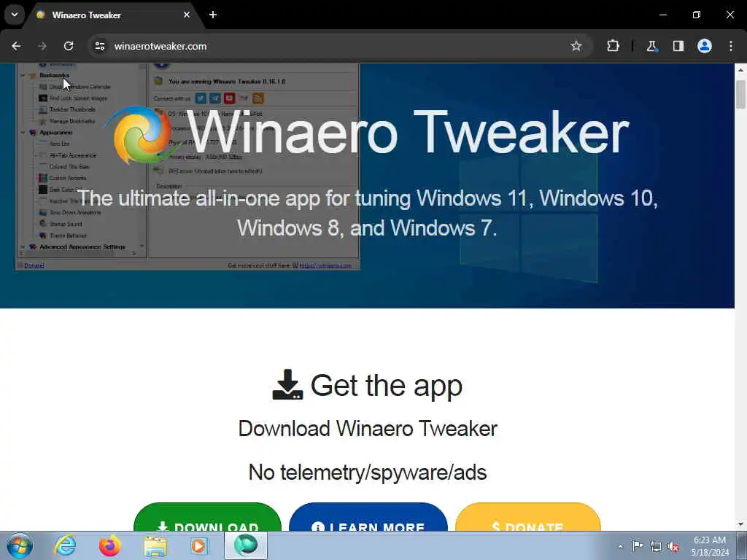Click the page scrollbar up arrow
This screenshot has width=747, height=560.
tap(741, 69)
